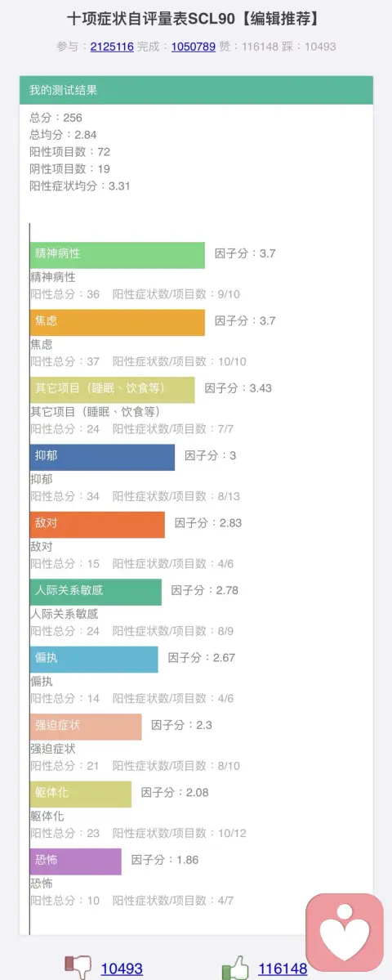This screenshot has width=392, height=980.
Task: Click the green thumbs-up icon
Action: pyautogui.click(x=234, y=968)
